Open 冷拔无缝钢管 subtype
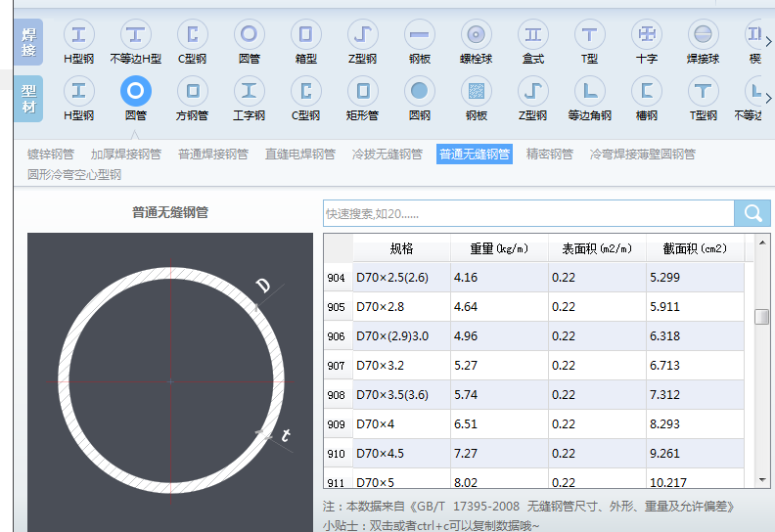775x532 pixels. coord(387,155)
